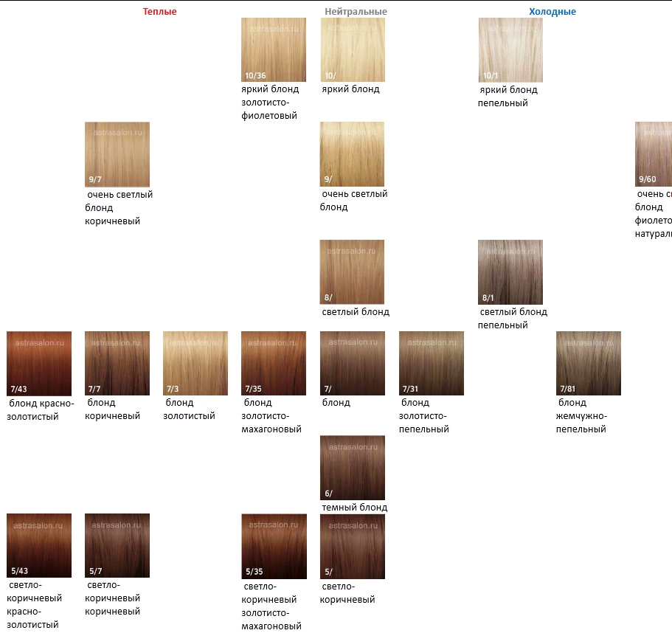Choose the 9/7 very light brown blond swatch

point(117,154)
